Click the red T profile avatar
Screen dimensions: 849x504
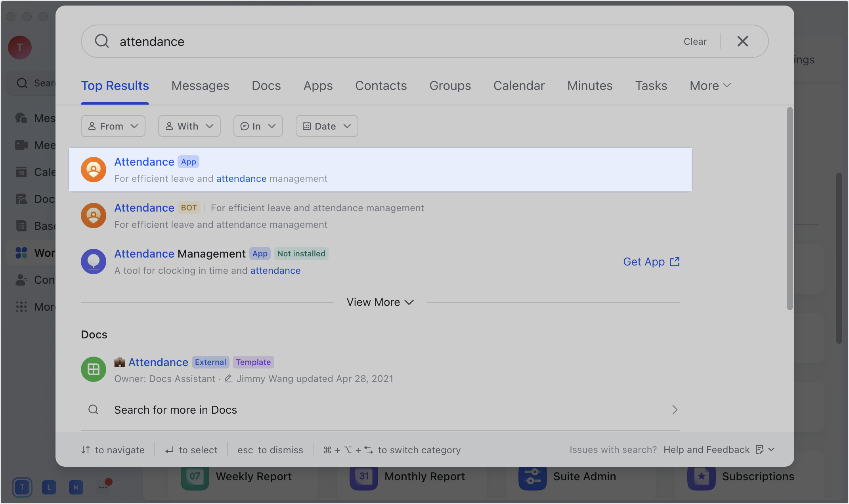pos(20,48)
